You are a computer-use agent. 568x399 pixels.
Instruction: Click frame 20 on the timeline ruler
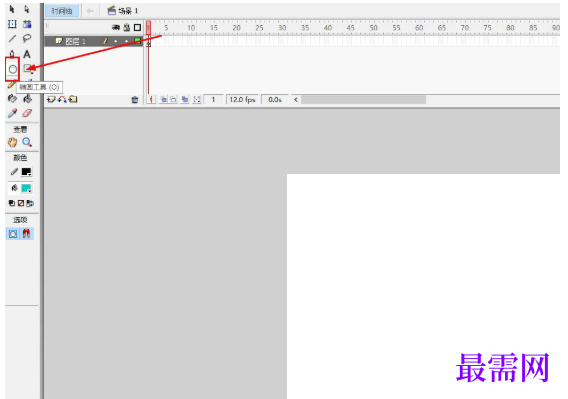(x=237, y=28)
